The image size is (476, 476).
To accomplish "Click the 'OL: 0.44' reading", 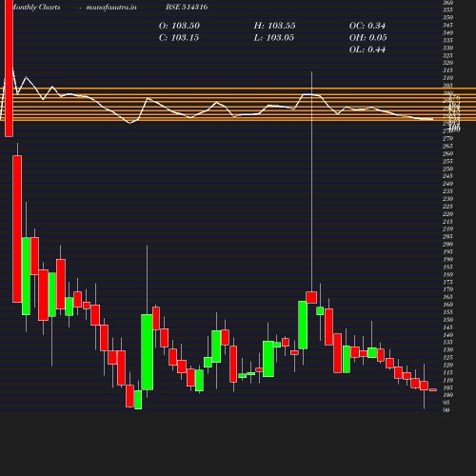I will [x=367, y=50].
